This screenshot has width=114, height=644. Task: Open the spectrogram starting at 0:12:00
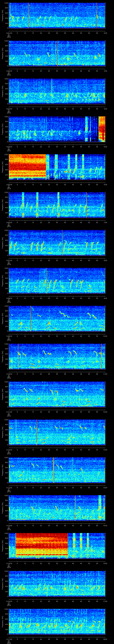[57, 432]
